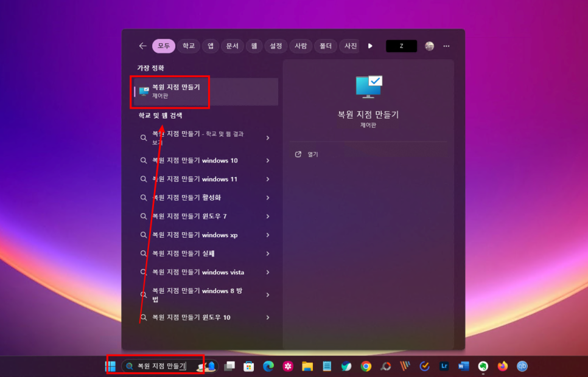588x377 pixels.
Task: Click the taskbar search box with 복원 지점 만들기
Action: (170, 366)
